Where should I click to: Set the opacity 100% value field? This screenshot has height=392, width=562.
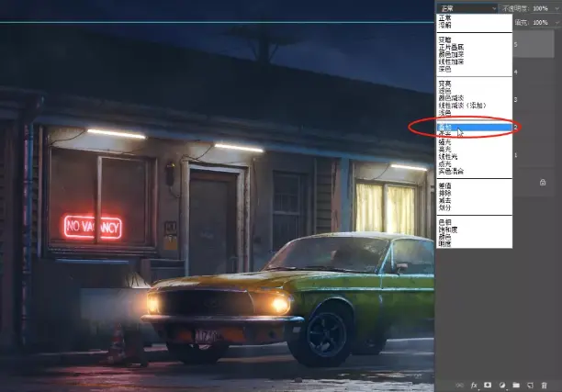coord(540,8)
